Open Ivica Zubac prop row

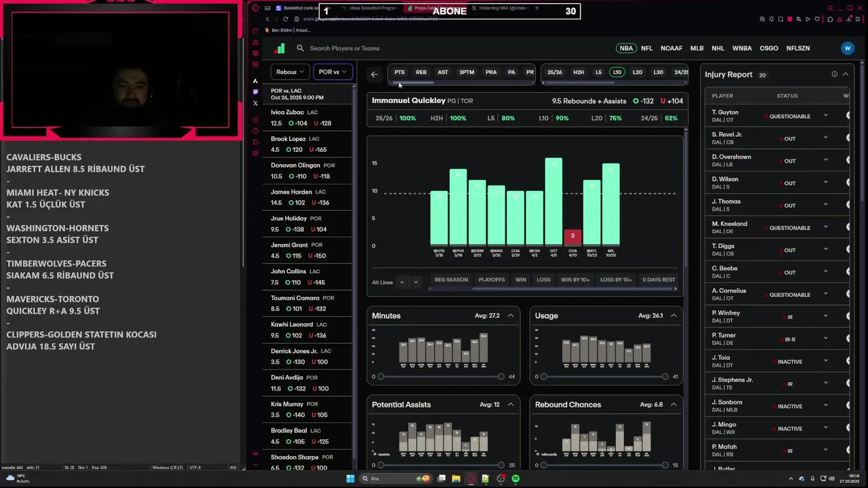point(309,117)
